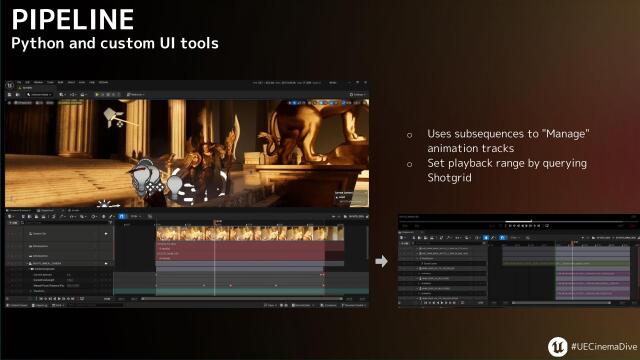Click the camera button on Camera Cuts track
The height and width of the screenshot is (360, 640).
[106, 234]
